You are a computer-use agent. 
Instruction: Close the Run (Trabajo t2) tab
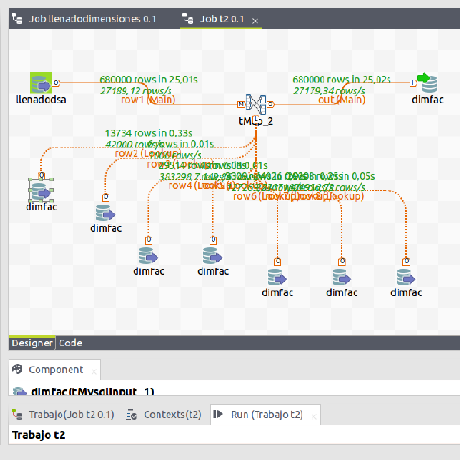tap(314, 416)
